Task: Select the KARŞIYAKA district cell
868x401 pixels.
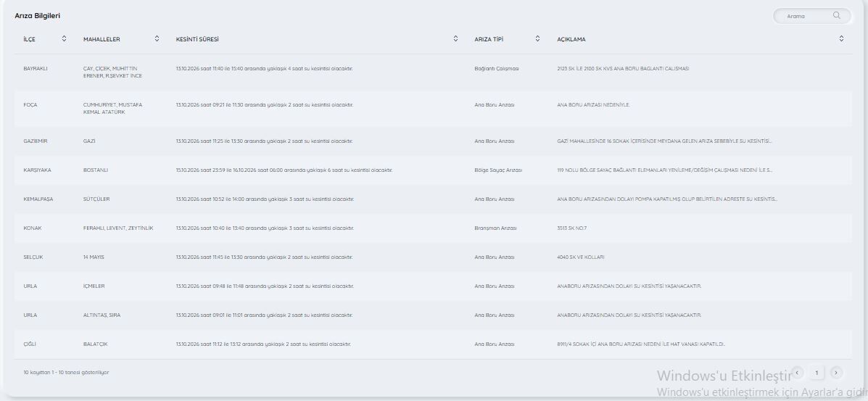Action: click(37, 170)
